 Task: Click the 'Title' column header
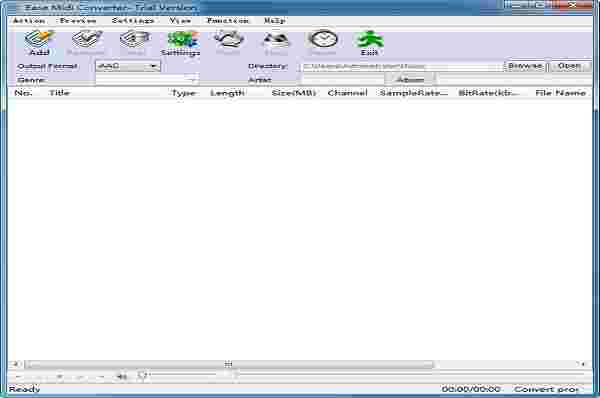coord(59,93)
